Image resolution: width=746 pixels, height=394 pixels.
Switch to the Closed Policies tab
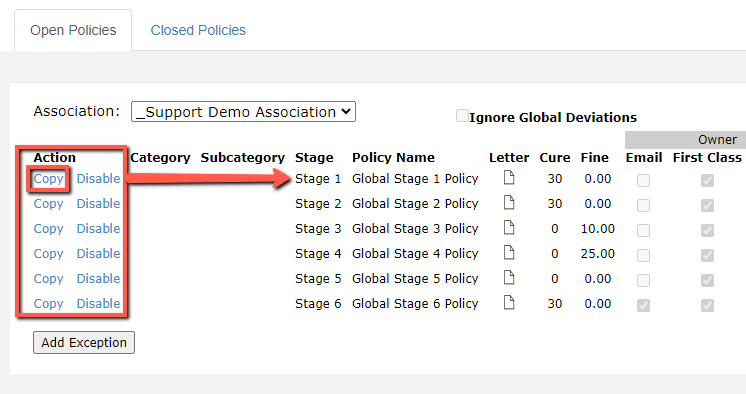[198, 30]
